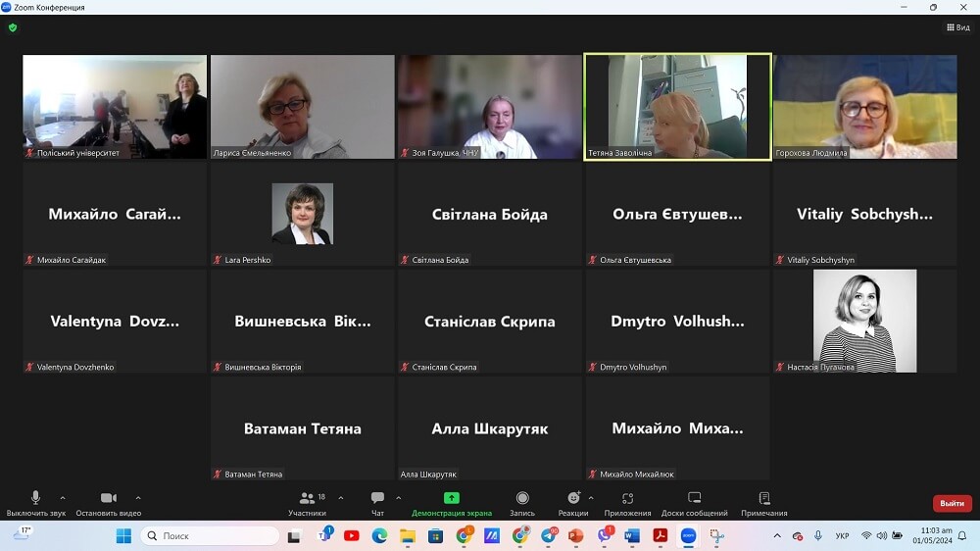This screenshot has width=980, height=551.
Task: Stop video with the camera button
Action: [109, 498]
